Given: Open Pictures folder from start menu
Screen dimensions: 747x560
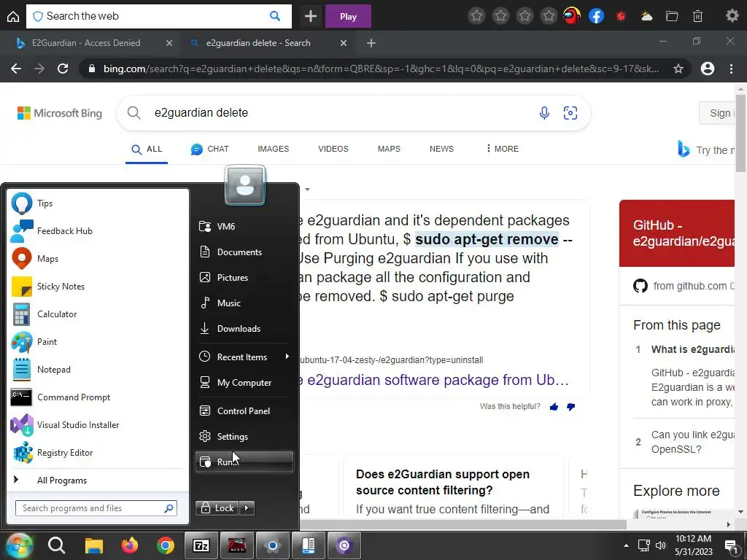Looking at the screenshot, I should pos(244,278).
